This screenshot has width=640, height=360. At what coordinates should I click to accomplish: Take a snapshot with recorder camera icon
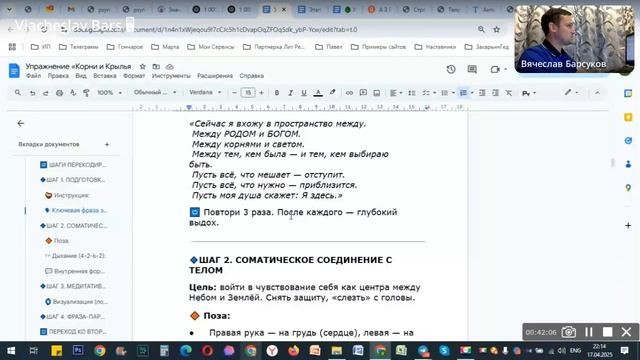pos(569,332)
